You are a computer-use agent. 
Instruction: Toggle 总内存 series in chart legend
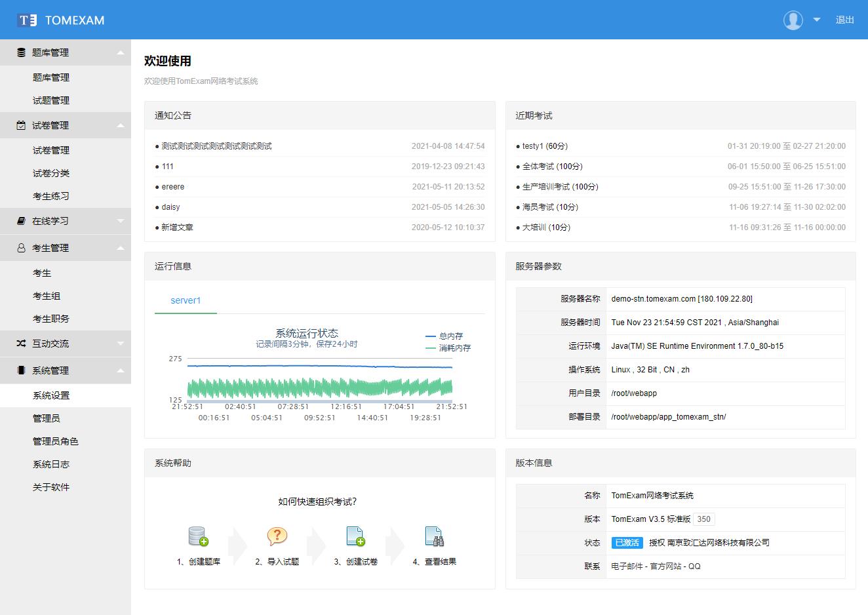[x=444, y=336]
